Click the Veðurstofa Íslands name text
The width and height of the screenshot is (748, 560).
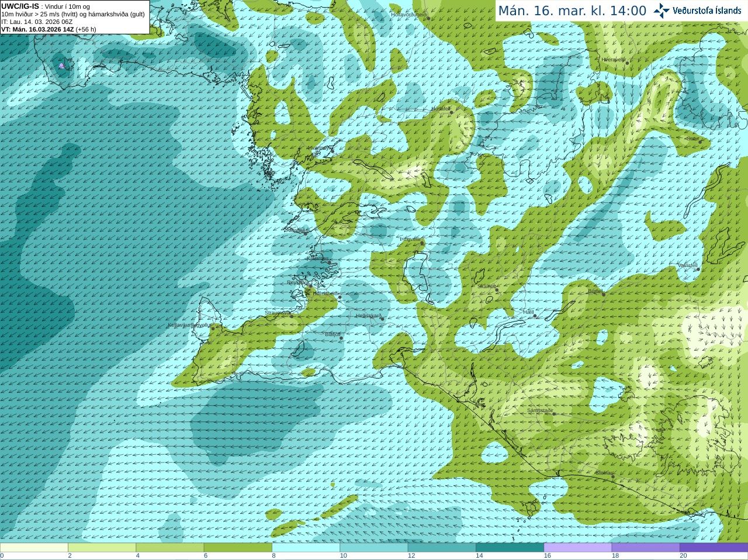pos(707,11)
